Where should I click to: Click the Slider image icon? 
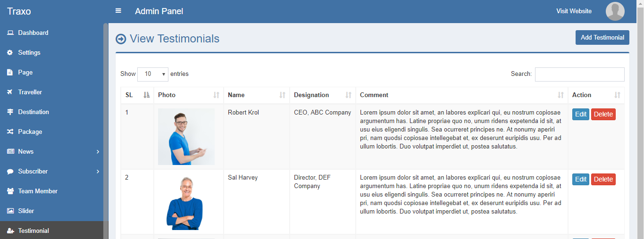click(10, 211)
